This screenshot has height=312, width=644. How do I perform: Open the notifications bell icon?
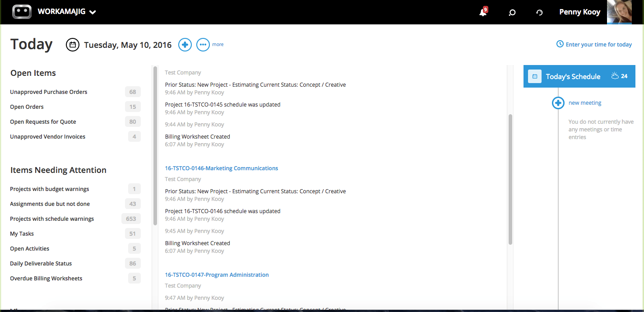(x=483, y=12)
